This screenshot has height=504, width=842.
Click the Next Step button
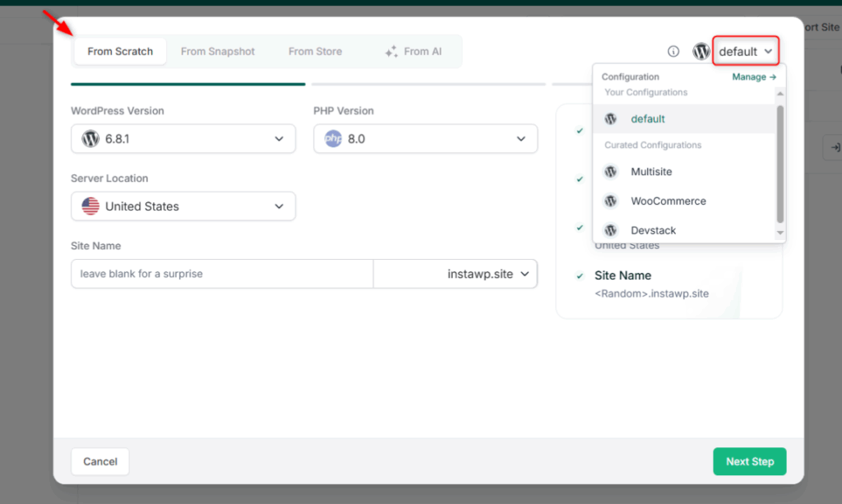pos(750,461)
